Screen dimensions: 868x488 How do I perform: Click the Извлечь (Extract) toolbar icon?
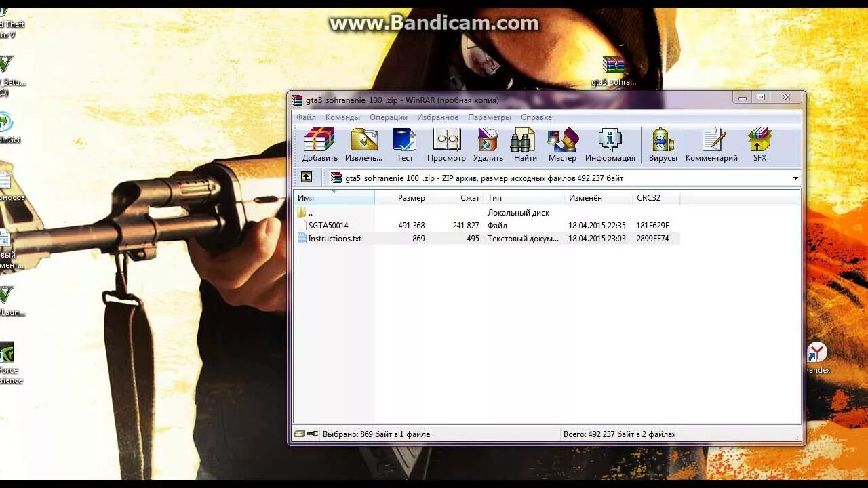click(x=363, y=144)
